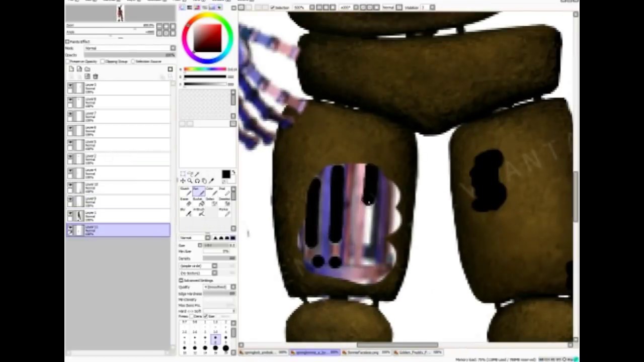
Task: Select the rotate view tool
Action: click(197, 181)
